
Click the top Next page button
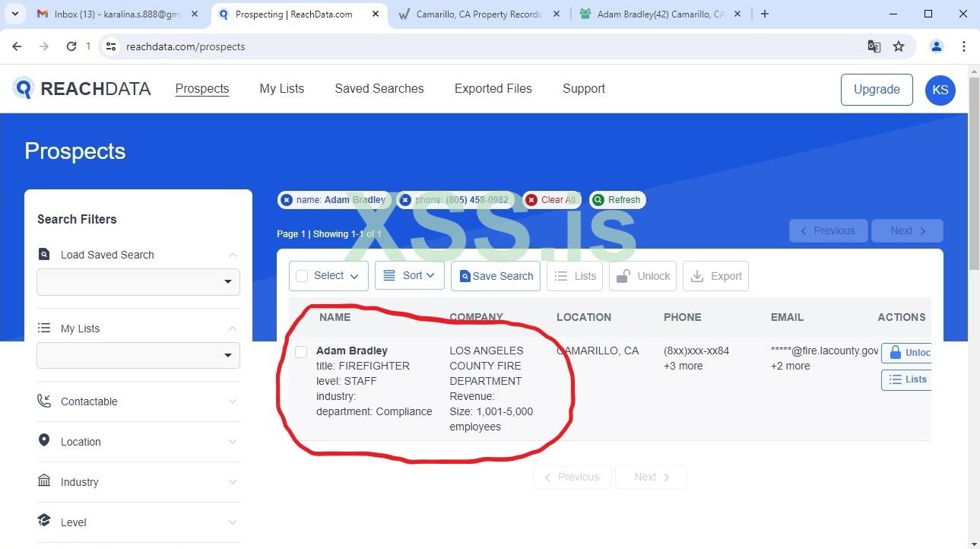click(907, 231)
